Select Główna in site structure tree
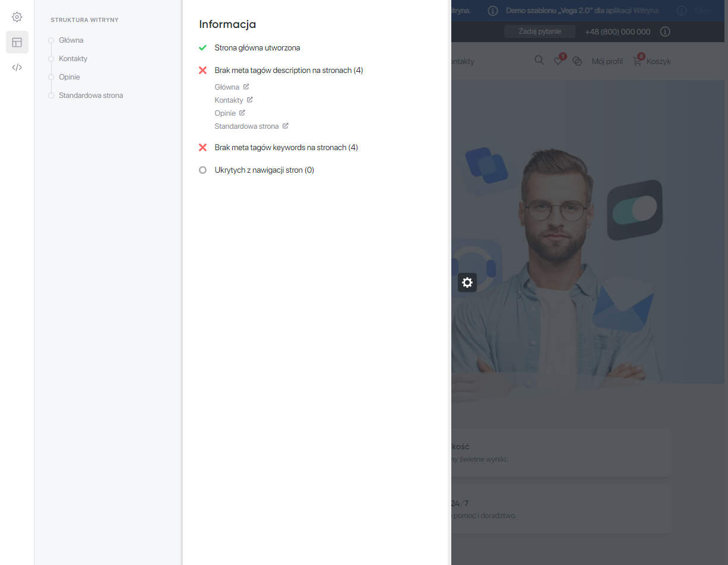 (x=71, y=40)
